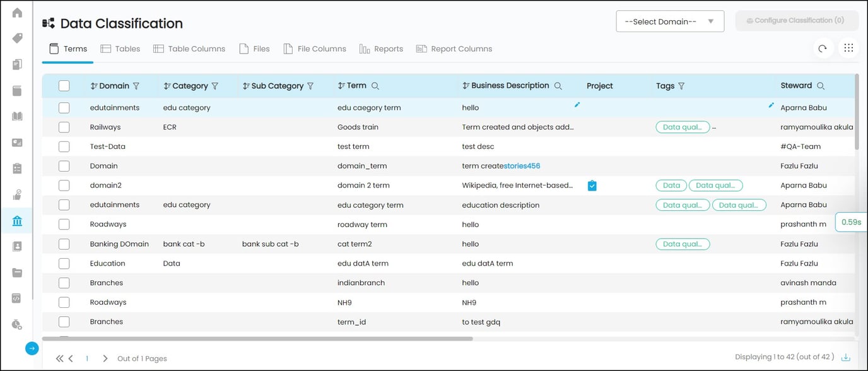
Task: Edit the business description pencil in first row
Action: click(x=577, y=105)
